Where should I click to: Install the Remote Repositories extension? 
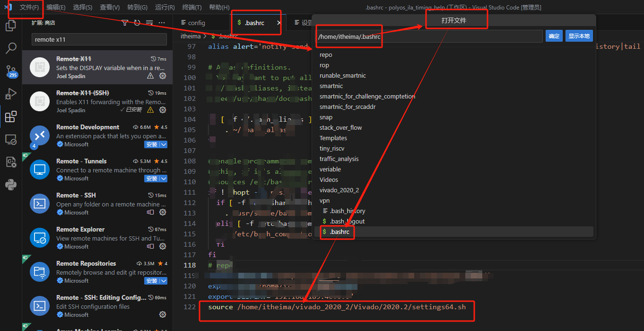click(x=152, y=281)
